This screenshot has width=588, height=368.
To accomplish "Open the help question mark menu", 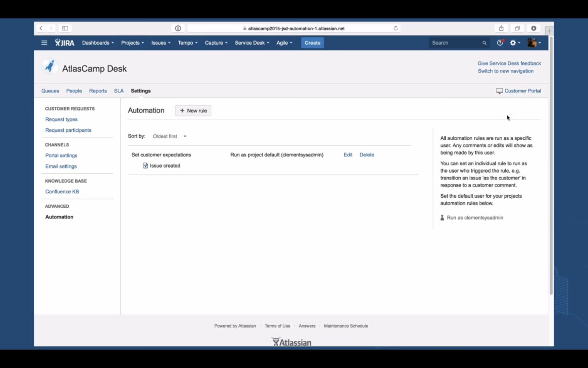I will click(x=500, y=43).
